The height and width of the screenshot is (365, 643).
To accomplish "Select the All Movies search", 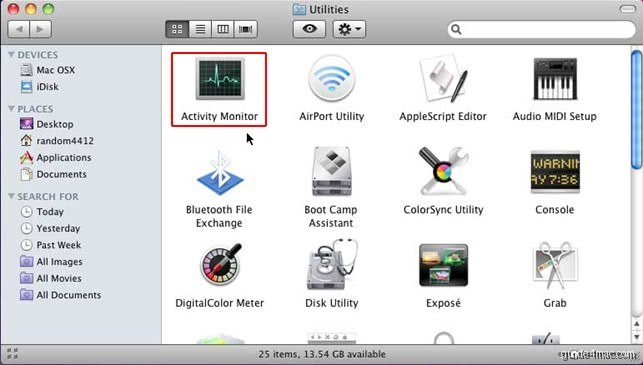I will click(51, 278).
